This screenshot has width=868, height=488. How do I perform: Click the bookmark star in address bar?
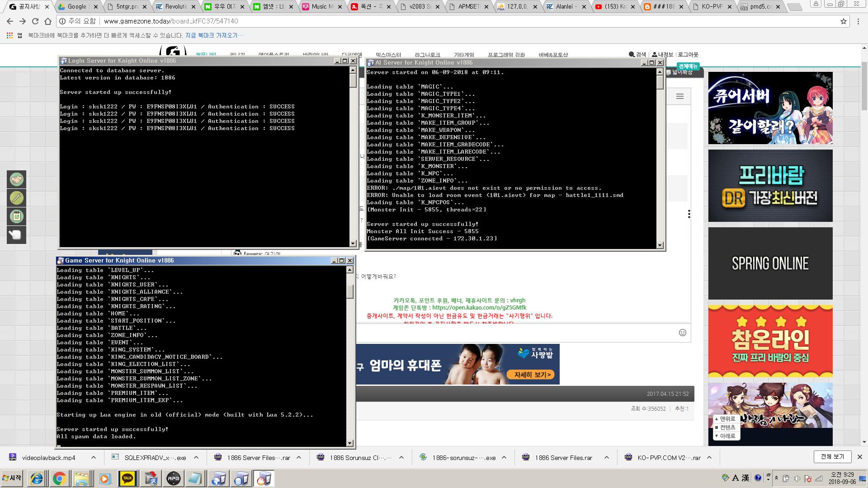pos(843,21)
